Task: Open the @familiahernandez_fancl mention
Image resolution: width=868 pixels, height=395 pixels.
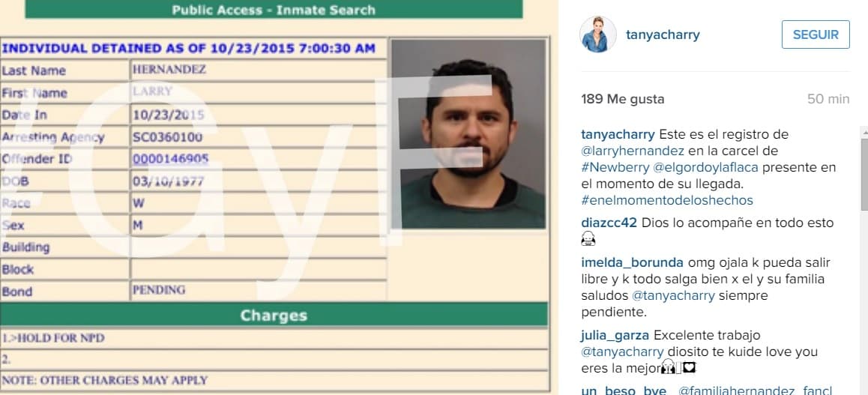Action: 755,390
